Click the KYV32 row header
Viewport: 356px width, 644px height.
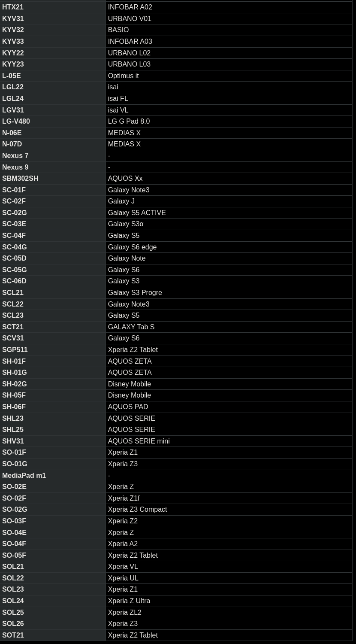13,30
